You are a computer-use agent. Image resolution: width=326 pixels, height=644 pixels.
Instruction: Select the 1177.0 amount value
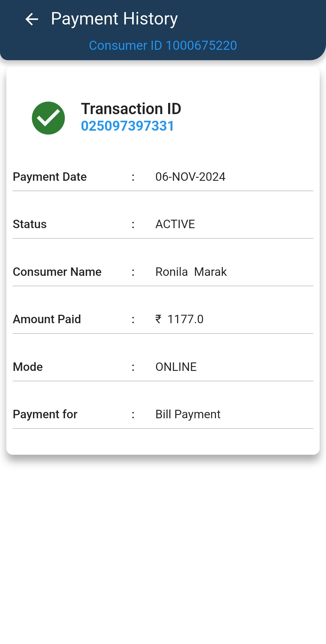pyautogui.click(x=185, y=319)
